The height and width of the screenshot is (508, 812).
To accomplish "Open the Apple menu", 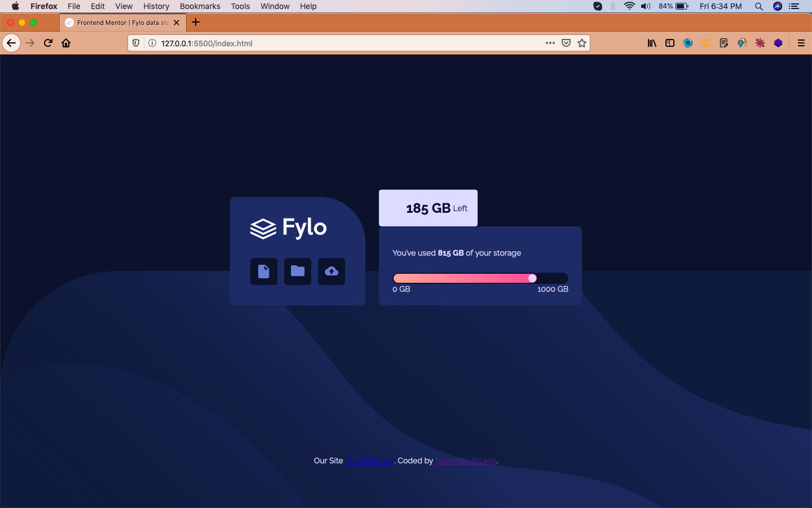I will pos(15,6).
